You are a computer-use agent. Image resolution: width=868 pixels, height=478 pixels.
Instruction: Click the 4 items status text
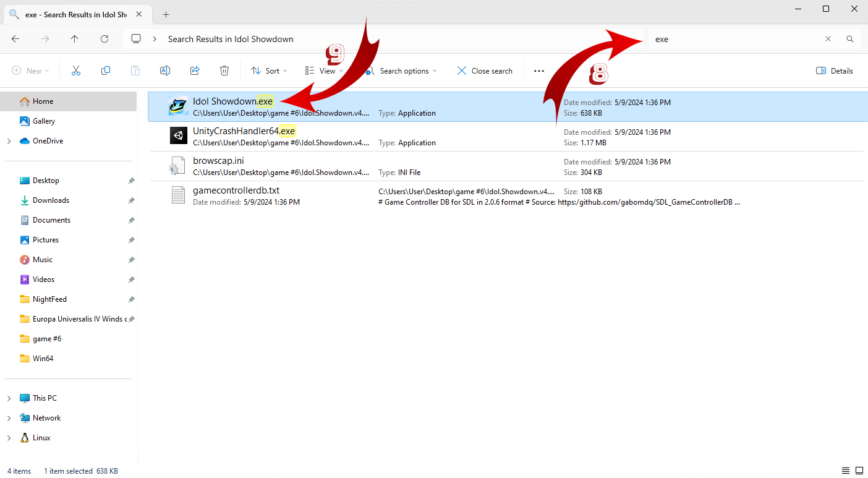click(19, 471)
